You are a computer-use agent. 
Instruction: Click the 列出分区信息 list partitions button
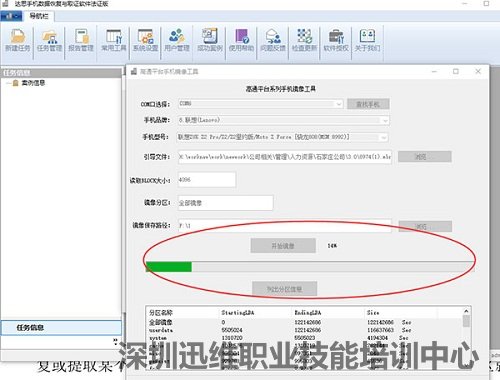[284, 289]
